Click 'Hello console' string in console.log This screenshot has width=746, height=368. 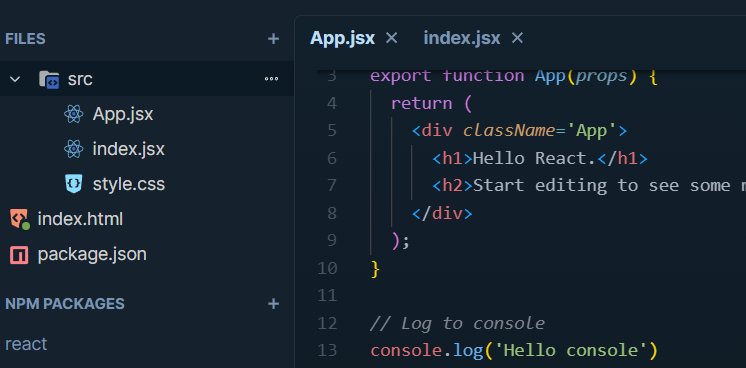[571, 350]
